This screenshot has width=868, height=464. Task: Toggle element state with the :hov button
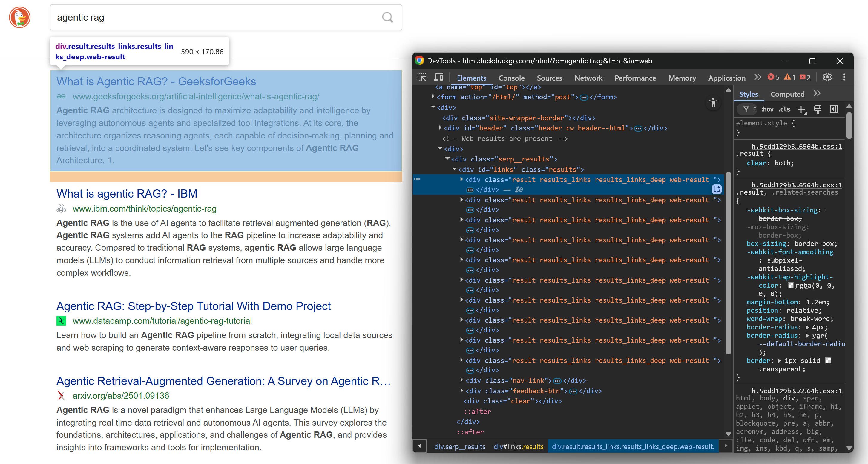click(767, 110)
